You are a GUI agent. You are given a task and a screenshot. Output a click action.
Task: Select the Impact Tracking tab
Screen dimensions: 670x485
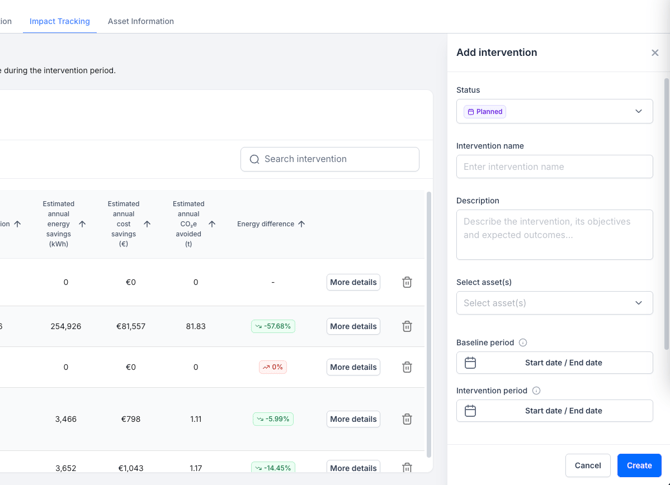pos(59,21)
